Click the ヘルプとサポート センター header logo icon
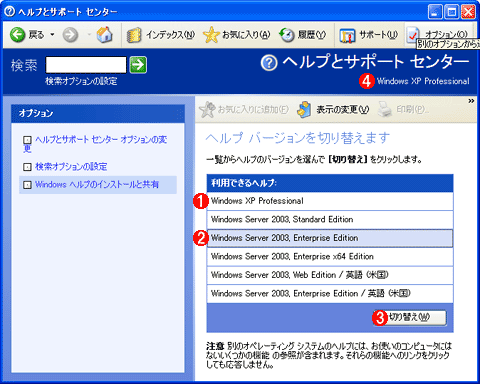 (x=269, y=63)
